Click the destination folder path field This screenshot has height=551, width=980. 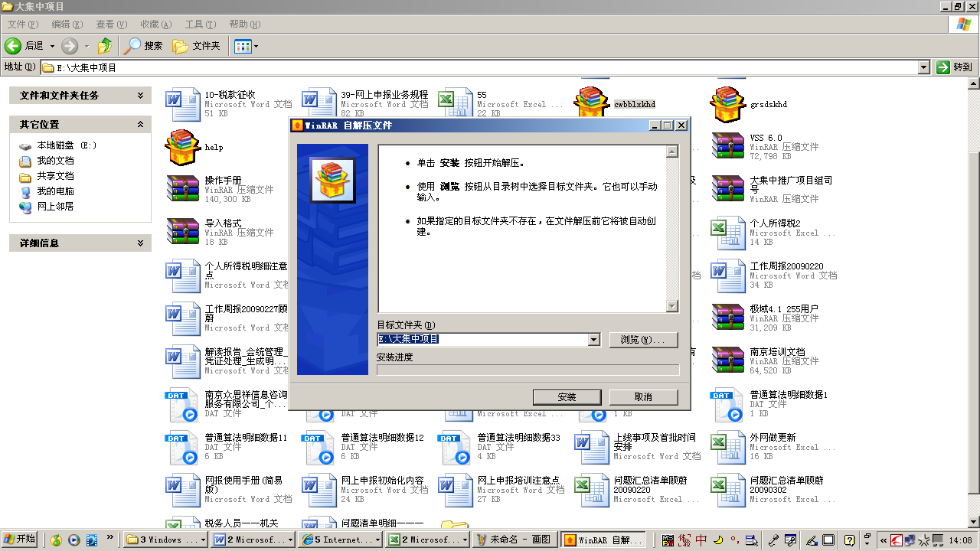click(x=482, y=340)
